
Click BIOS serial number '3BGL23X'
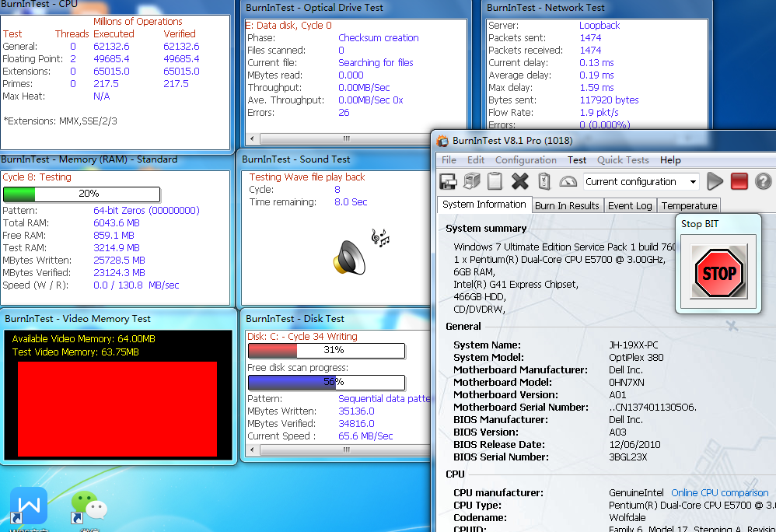(x=627, y=457)
